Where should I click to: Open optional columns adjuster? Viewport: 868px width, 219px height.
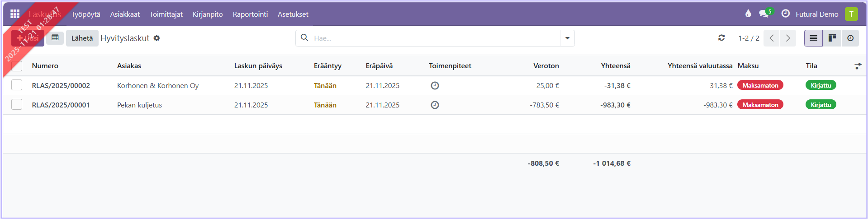click(x=858, y=66)
